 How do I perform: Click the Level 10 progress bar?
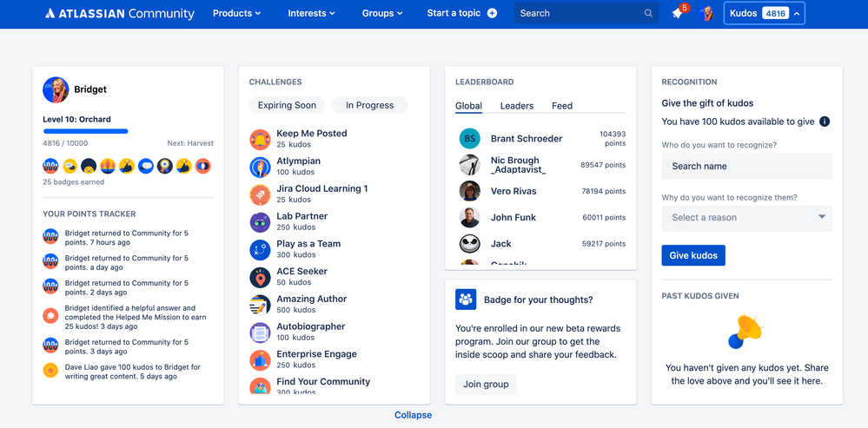pyautogui.click(x=86, y=132)
